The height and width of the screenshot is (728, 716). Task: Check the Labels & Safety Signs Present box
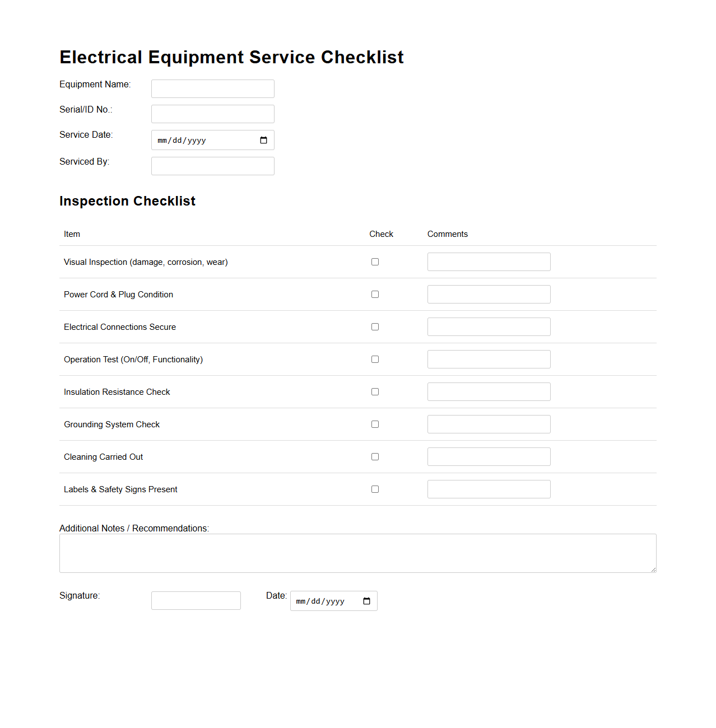click(x=375, y=489)
